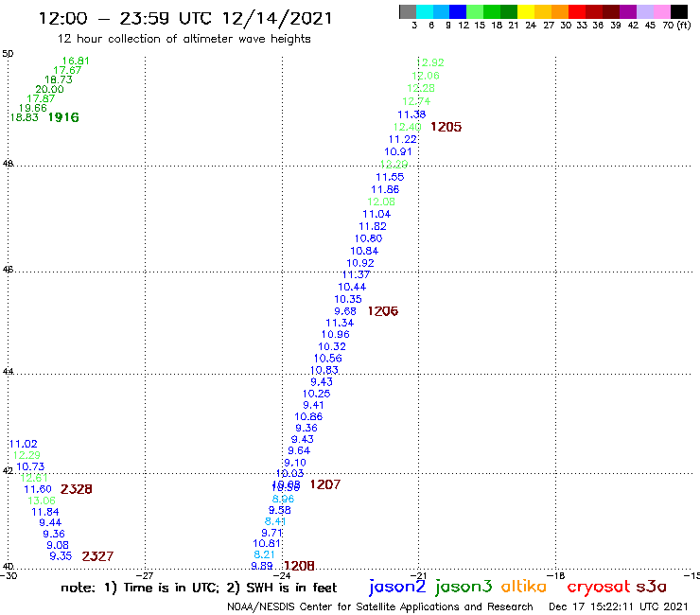Select the 10.92 wave height value
700x615 pixels.
(360, 264)
